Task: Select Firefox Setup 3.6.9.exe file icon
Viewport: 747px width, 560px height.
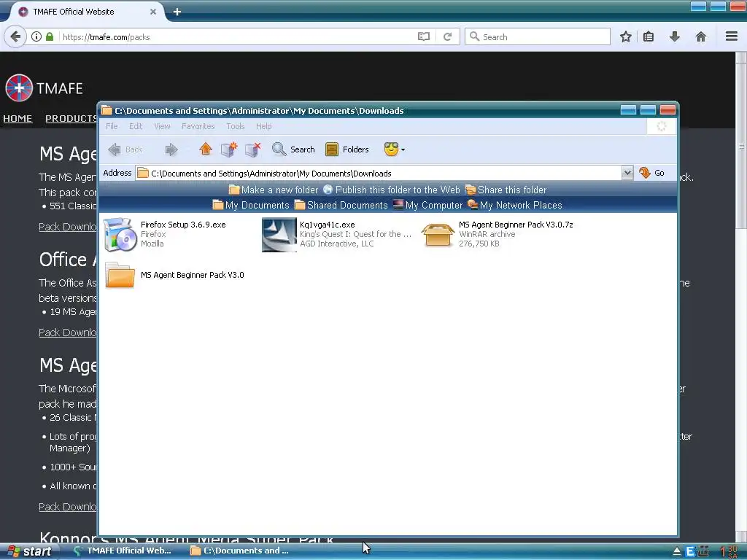Action: [x=119, y=234]
